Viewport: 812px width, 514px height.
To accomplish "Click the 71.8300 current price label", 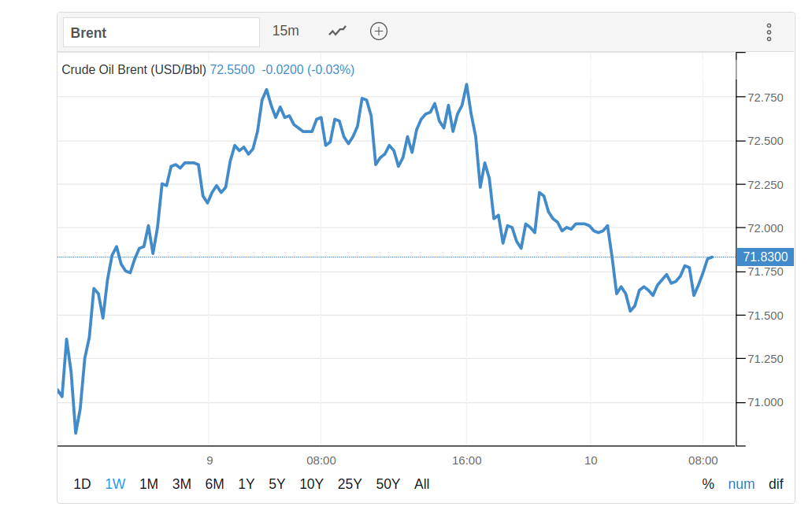I will (x=765, y=257).
